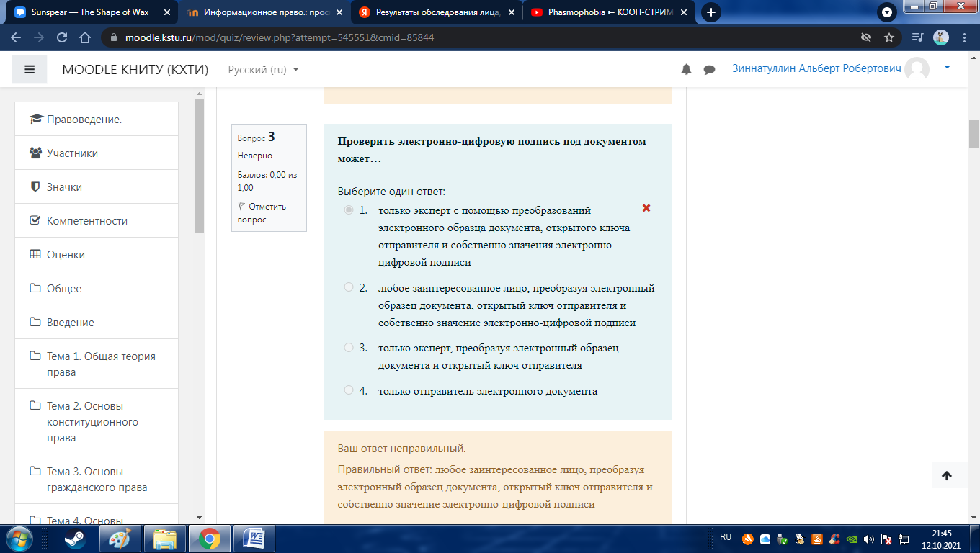Image resolution: width=980 pixels, height=553 pixels.
Task: Open File Explorer from the taskbar
Action: coord(164,539)
